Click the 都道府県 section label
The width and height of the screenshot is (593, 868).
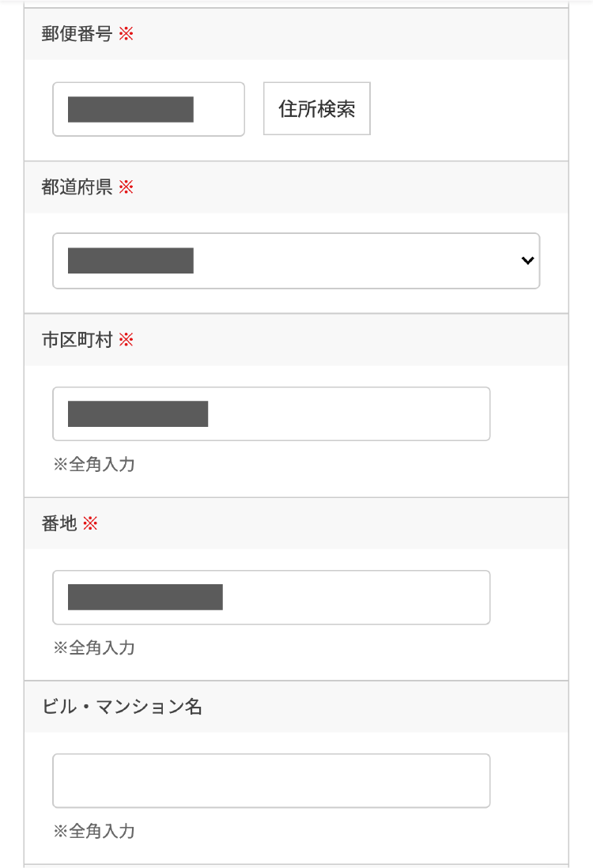[77, 187]
